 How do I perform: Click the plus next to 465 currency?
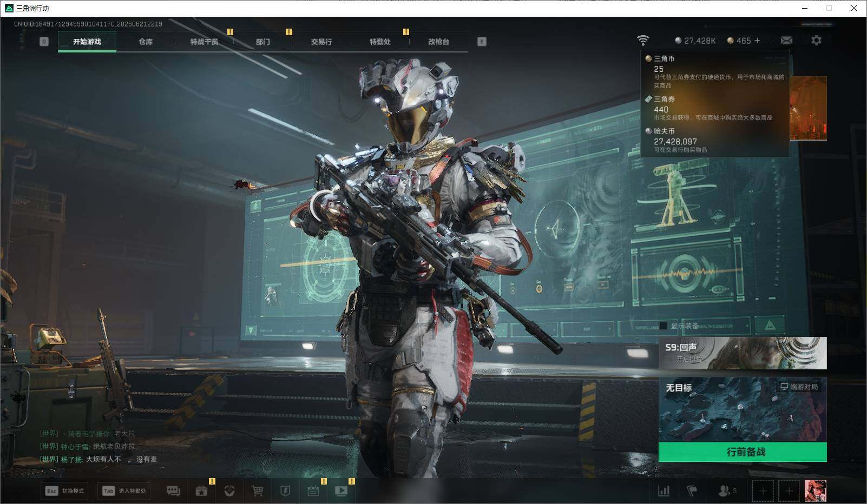pyautogui.click(x=757, y=41)
